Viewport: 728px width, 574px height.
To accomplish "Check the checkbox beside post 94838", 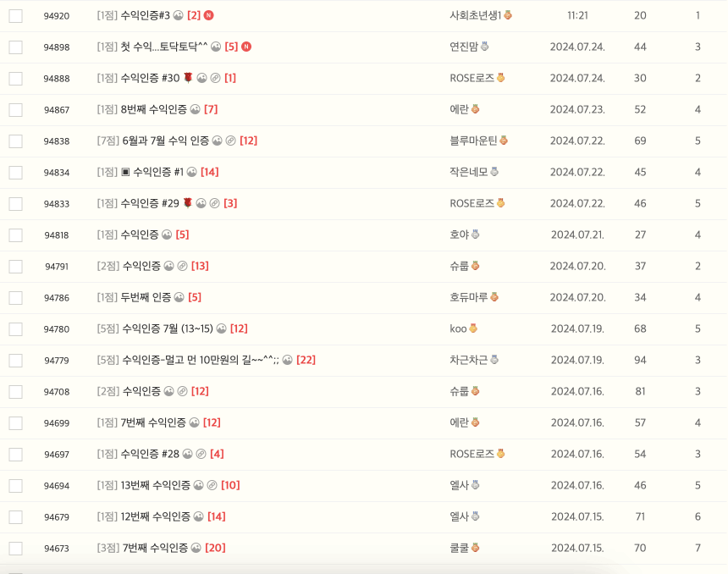I will [x=14, y=141].
